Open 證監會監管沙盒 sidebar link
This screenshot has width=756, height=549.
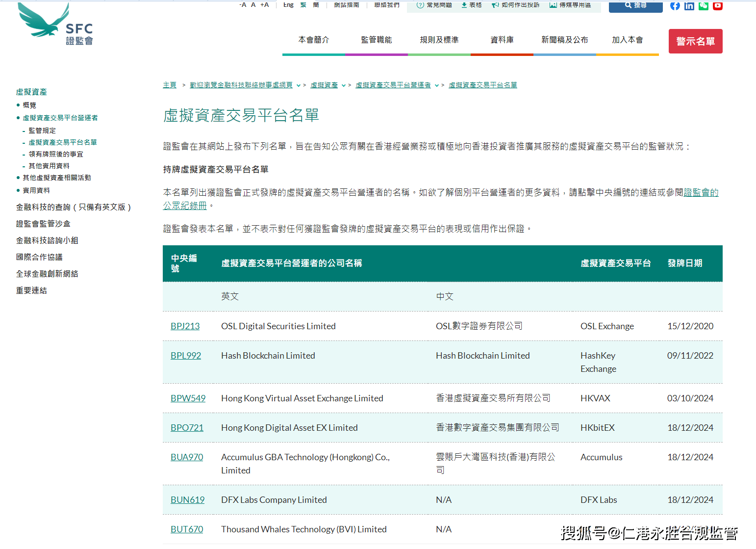tap(43, 224)
